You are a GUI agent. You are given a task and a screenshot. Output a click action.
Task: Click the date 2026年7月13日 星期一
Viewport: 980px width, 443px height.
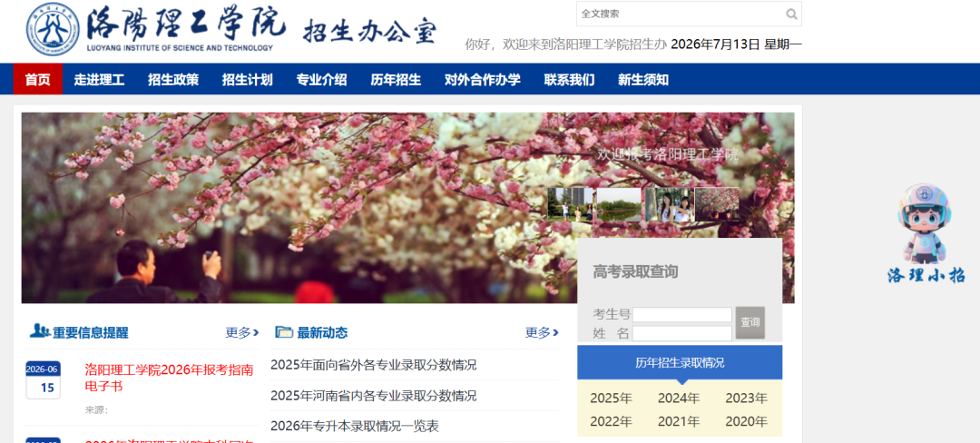(736, 44)
